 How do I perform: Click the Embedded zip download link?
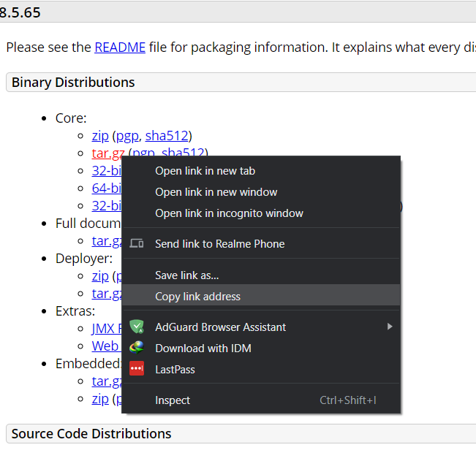point(100,399)
